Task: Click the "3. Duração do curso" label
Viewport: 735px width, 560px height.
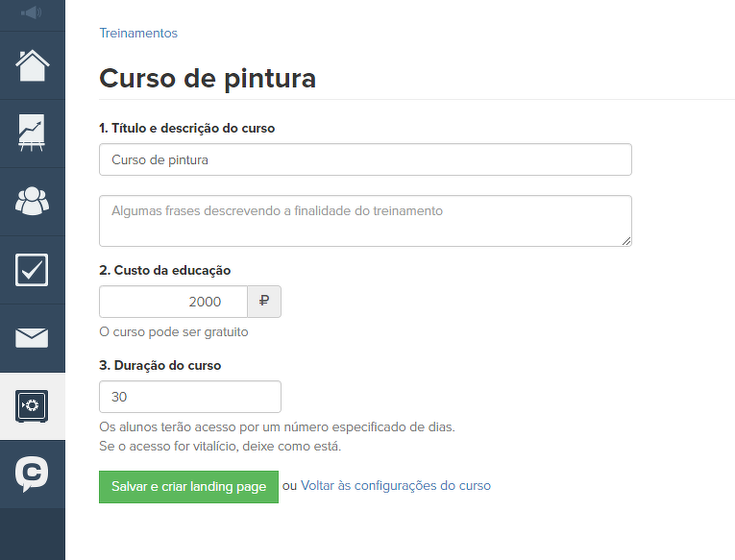Action: 160,365
